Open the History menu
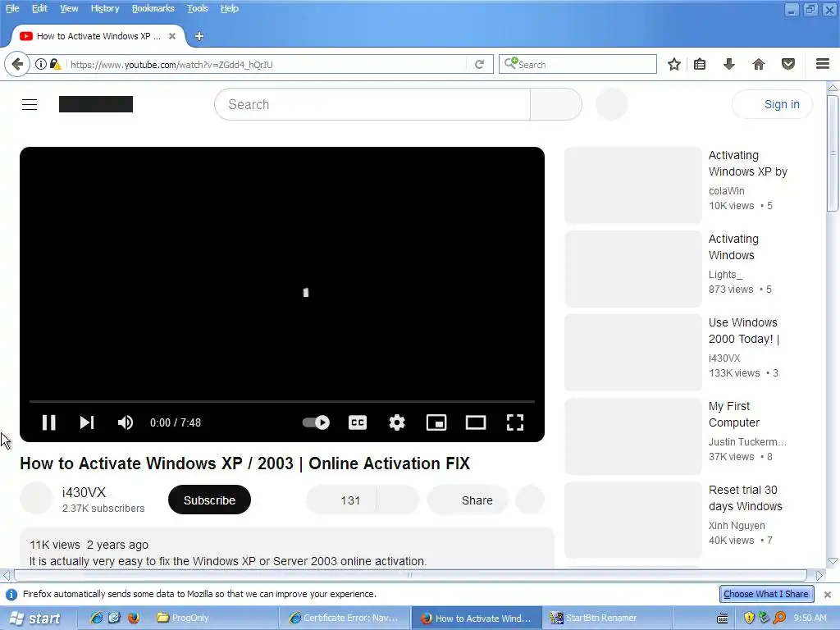 [105, 8]
